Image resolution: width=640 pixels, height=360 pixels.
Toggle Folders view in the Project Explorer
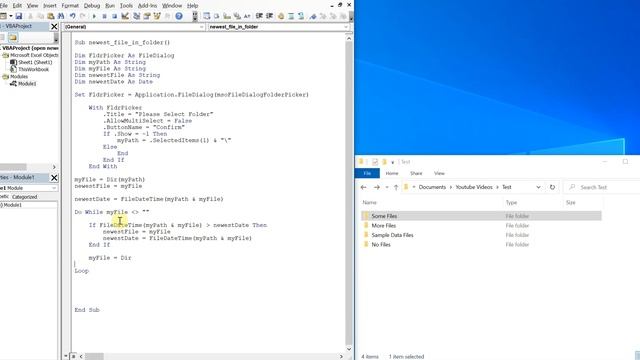13,38
